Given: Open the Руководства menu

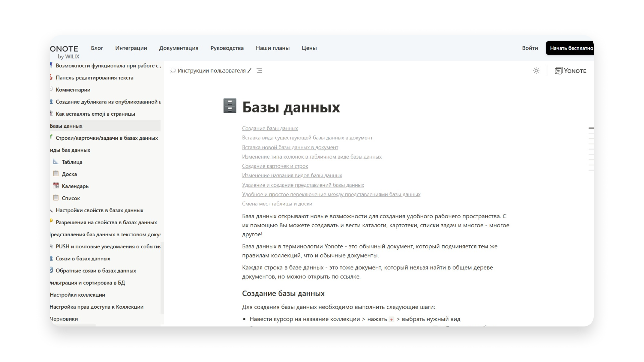Looking at the screenshot, I should (x=227, y=48).
